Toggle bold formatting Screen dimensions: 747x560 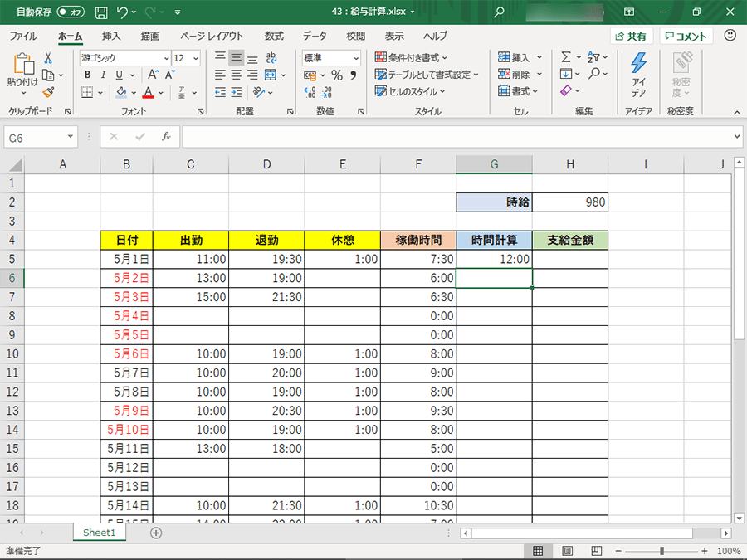tap(86, 75)
